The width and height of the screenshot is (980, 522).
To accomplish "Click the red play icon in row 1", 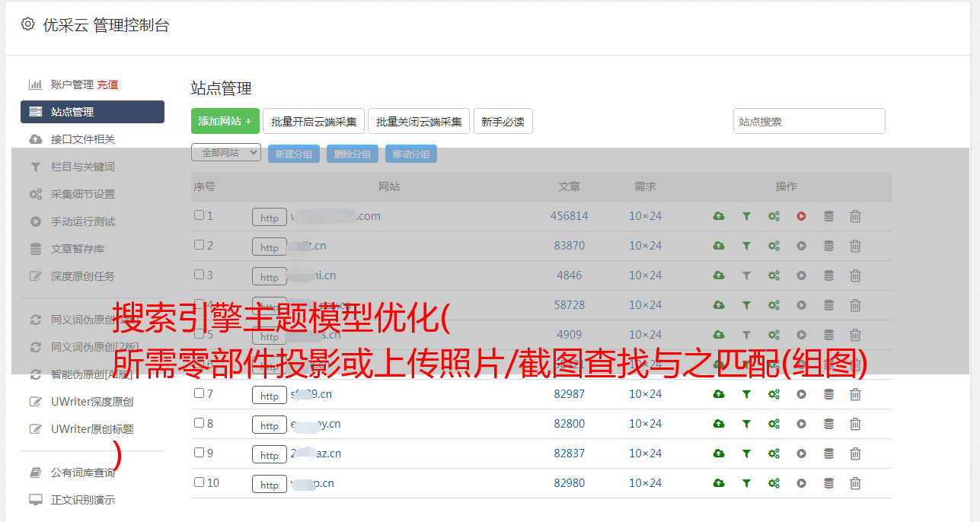I will click(801, 216).
